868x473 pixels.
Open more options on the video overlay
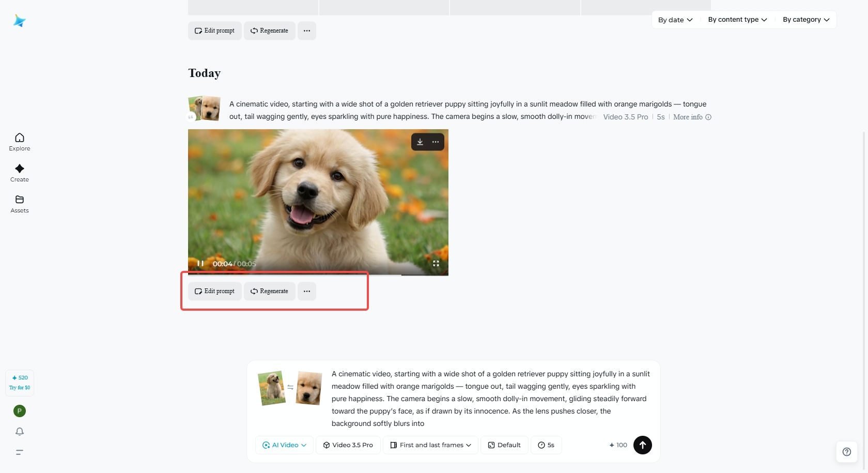(x=436, y=142)
